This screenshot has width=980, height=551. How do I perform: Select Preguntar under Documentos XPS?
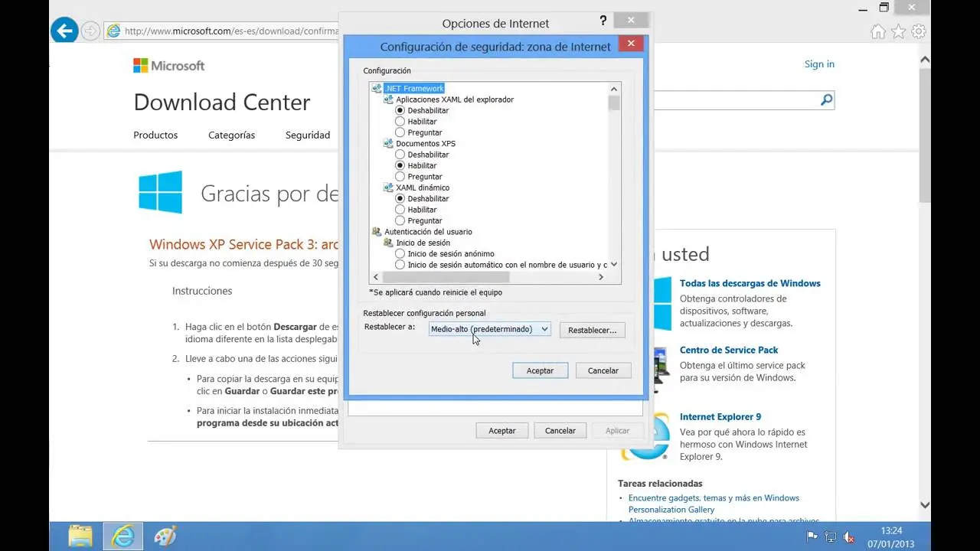[x=400, y=177]
